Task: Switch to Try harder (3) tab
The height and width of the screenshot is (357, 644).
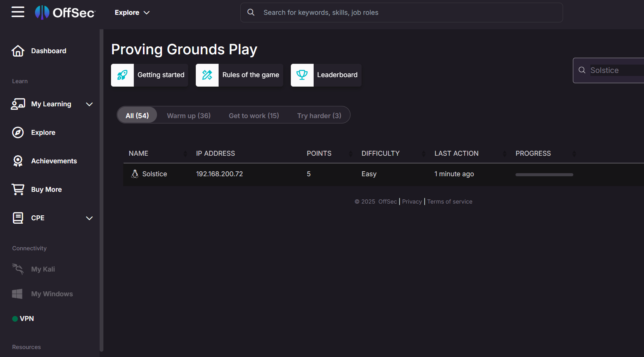Action: (x=319, y=115)
